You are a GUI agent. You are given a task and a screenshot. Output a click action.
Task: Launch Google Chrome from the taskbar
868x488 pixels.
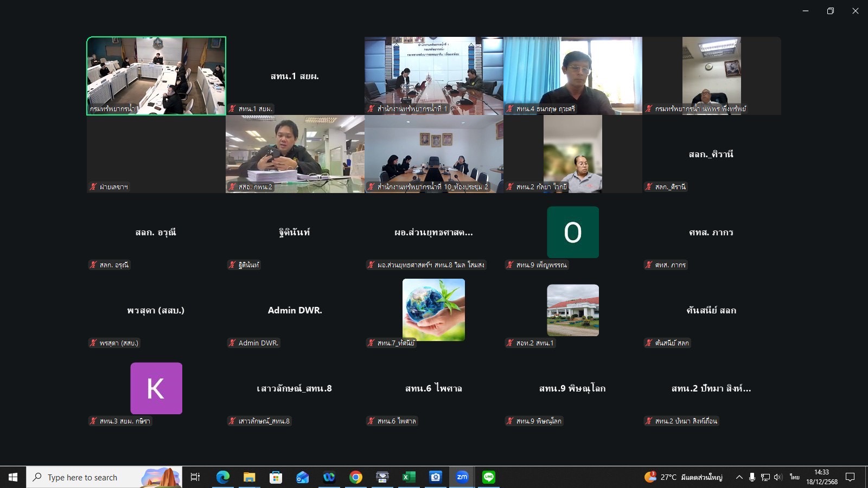coord(356,477)
